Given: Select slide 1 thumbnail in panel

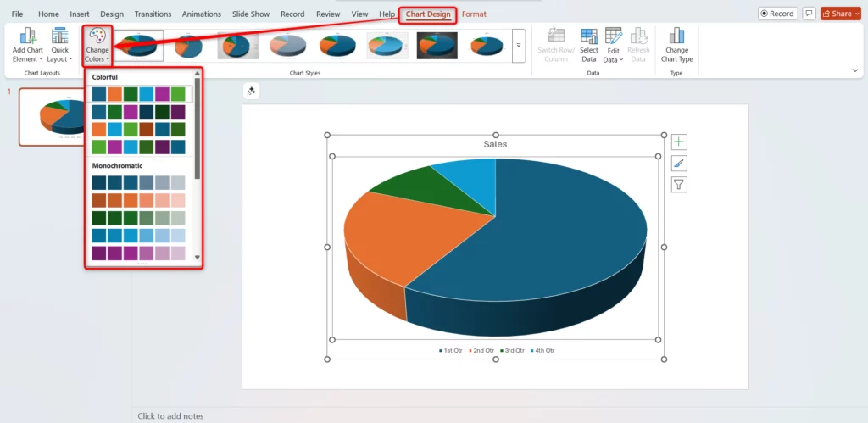Looking at the screenshot, I should [x=72, y=117].
